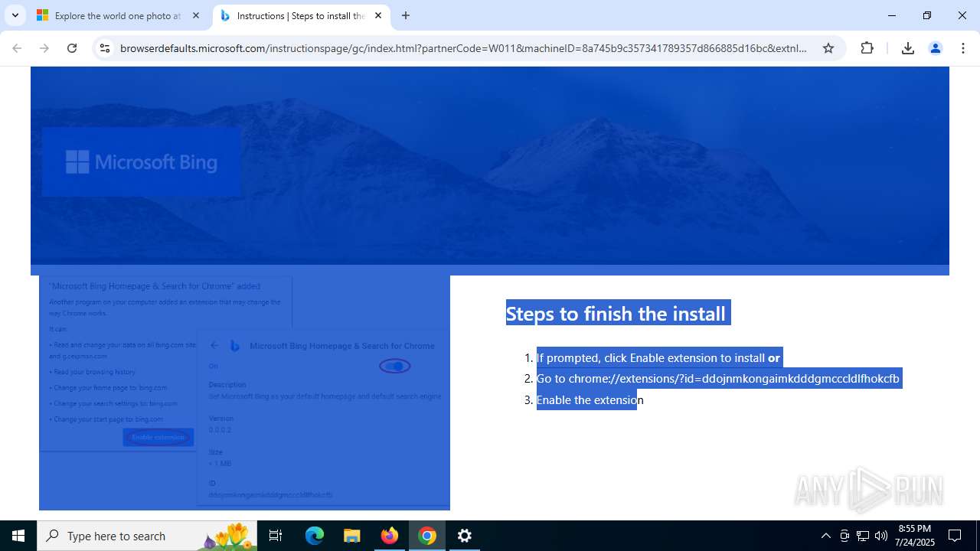Restore down the Chrome window
The image size is (980, 551).
[927, 15]
